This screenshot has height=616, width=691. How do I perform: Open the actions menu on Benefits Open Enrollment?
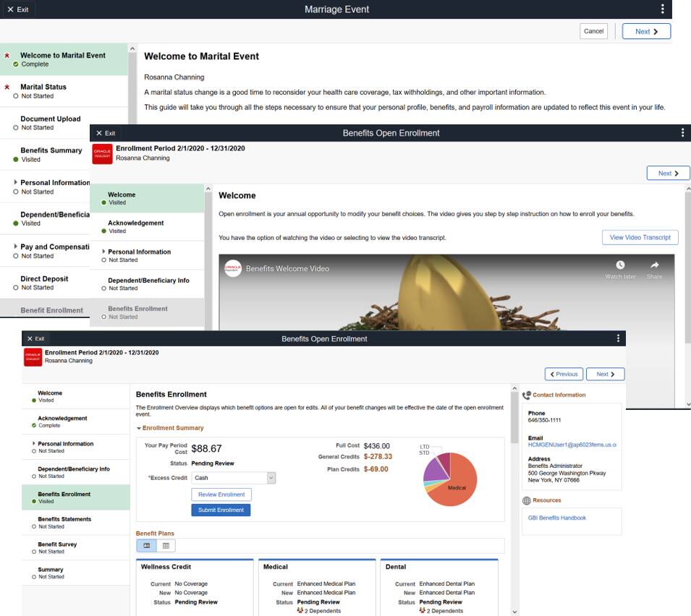pos(618,338)
